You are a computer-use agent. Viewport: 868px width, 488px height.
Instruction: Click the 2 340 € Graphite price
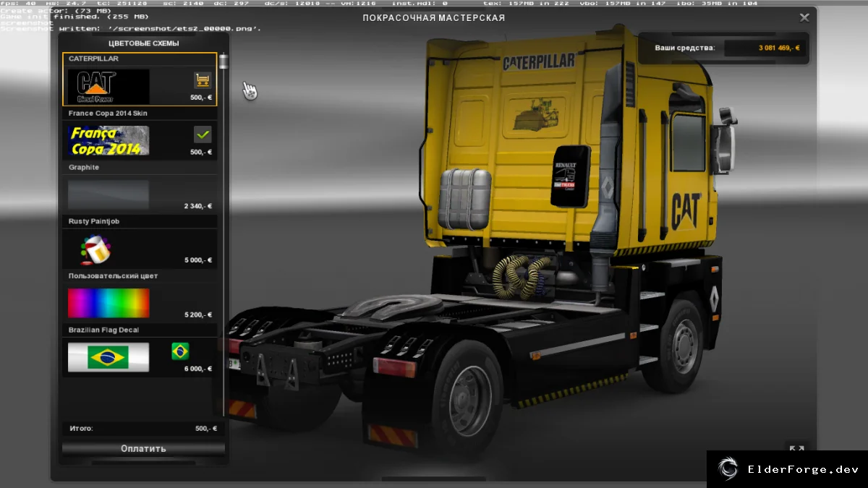point(198,206)
